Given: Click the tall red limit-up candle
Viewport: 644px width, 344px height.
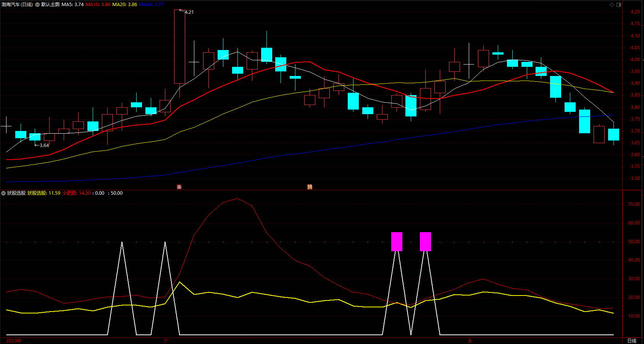Looking at the screenshot, I should point(179,47).
